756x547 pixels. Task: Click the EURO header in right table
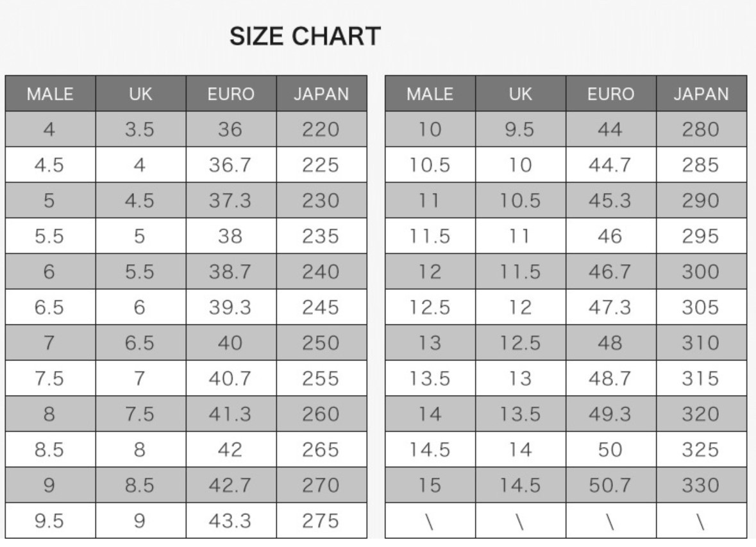click(610, 94)
